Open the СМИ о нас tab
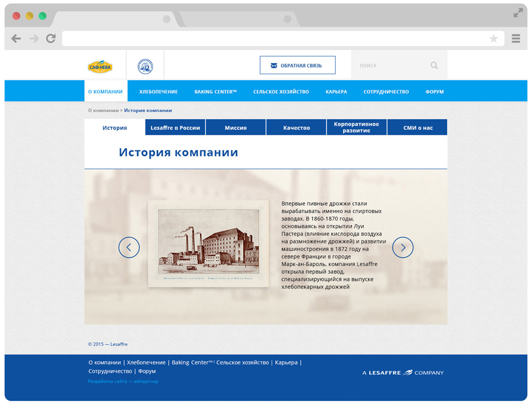The width and height of the screenshot is (532, 406). 418,128
